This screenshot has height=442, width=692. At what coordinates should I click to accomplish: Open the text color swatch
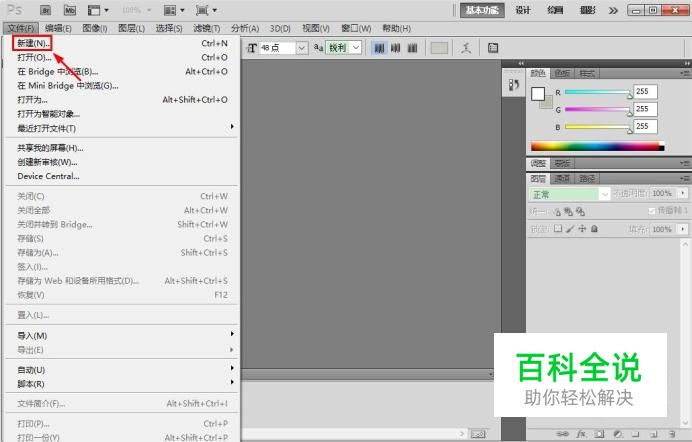click(439, 48)
